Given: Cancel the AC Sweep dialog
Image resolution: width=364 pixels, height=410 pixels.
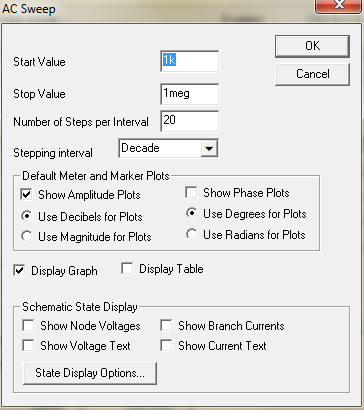Looking at the screenshot, I should point(312,74).
